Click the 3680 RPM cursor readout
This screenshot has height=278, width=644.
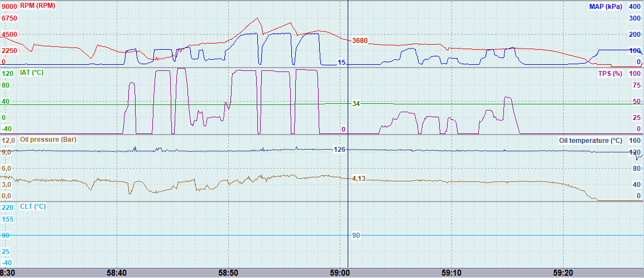360,40
